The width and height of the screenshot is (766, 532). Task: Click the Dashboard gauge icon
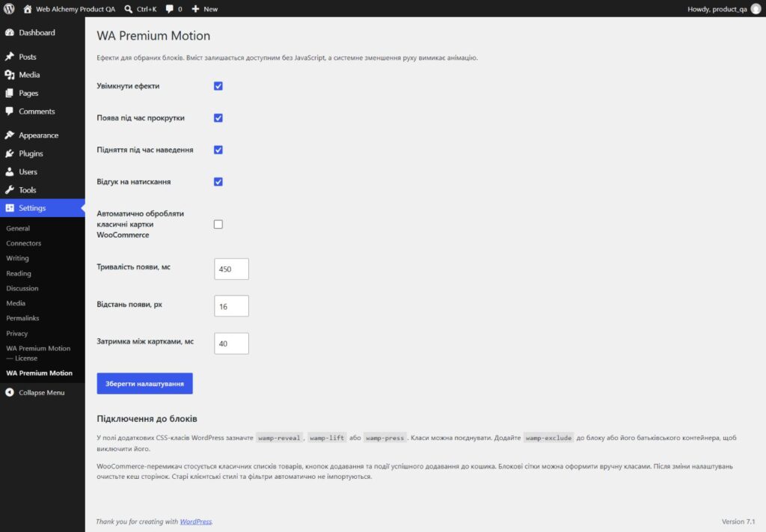(x=9, y=33)
